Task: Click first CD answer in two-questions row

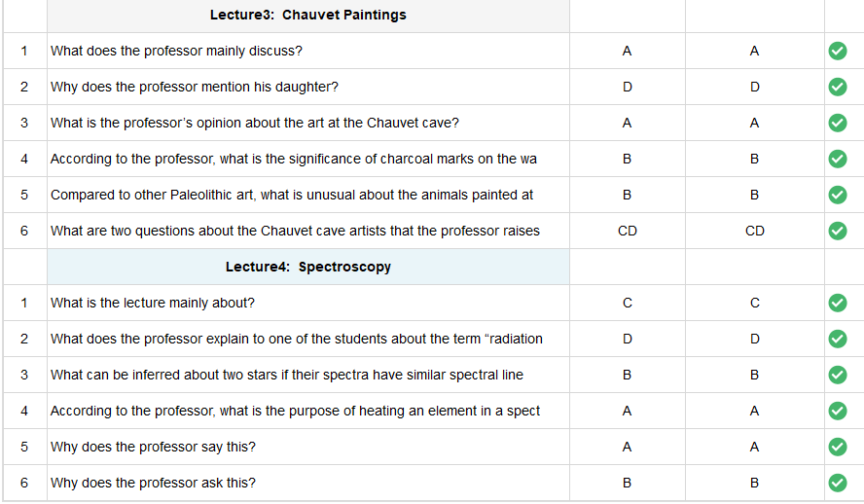Action: (627, 231)
